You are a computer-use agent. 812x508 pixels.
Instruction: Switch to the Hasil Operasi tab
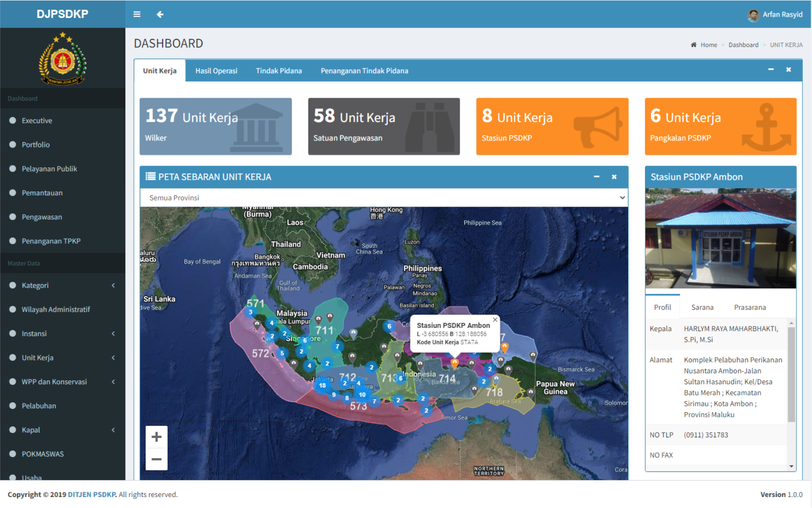[x=216, y=71]
